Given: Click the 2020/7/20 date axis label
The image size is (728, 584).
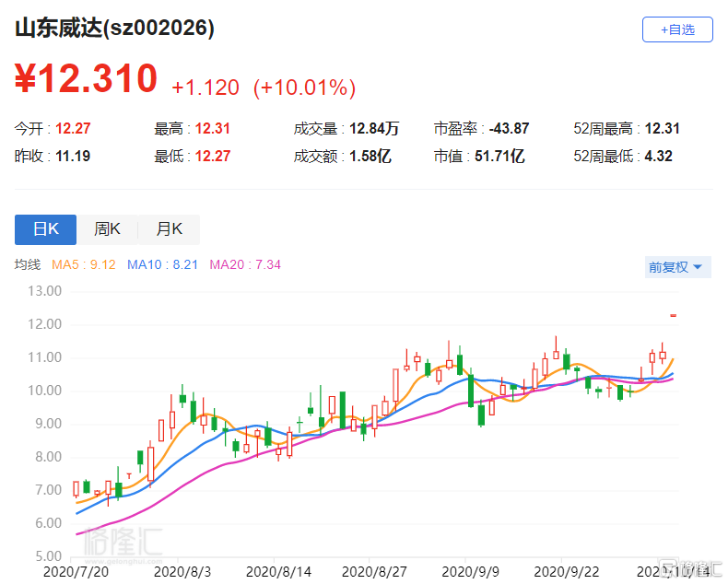Looking at the screenshot, I should click(x=76, y=572).
